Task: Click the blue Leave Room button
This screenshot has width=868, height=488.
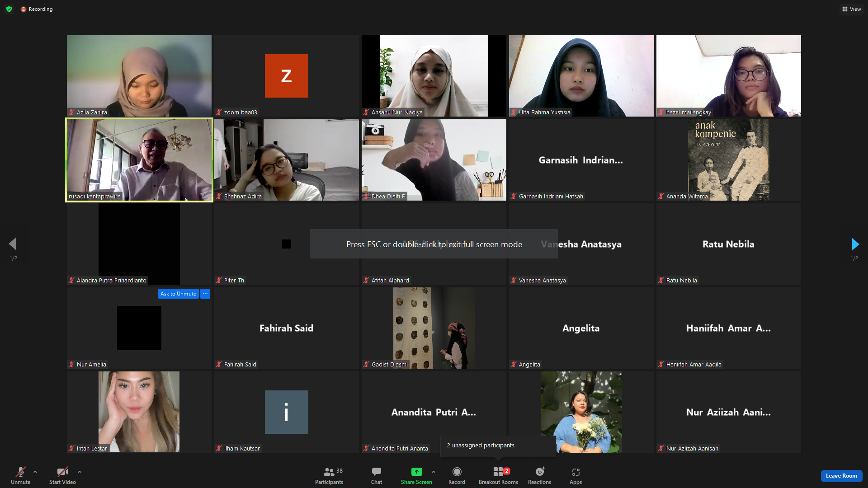Action: pyautogui.click(x=841, y=476)
